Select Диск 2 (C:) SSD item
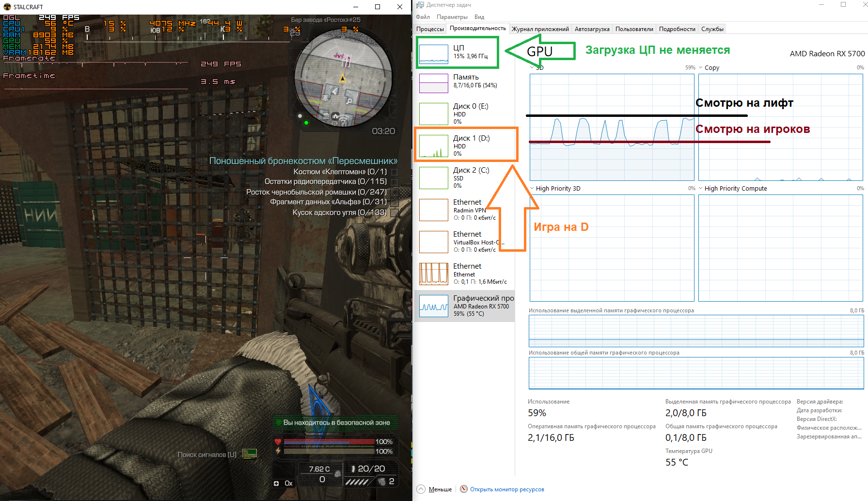 464,177
